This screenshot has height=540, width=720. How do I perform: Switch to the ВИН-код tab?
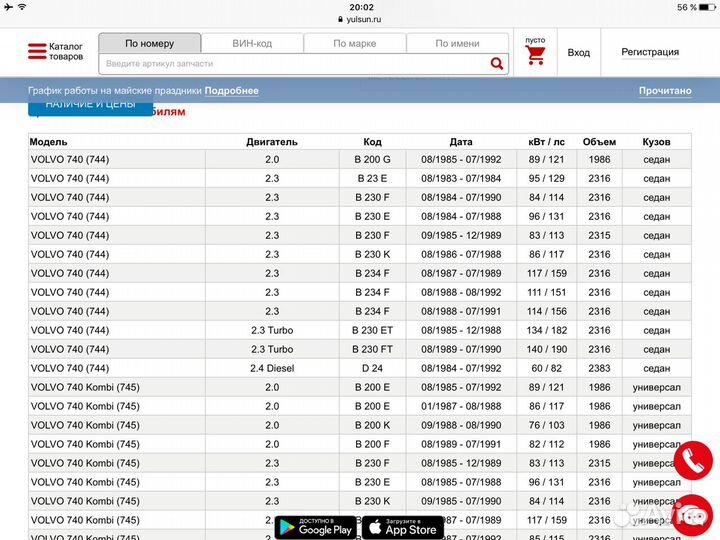tap(252, 44)
